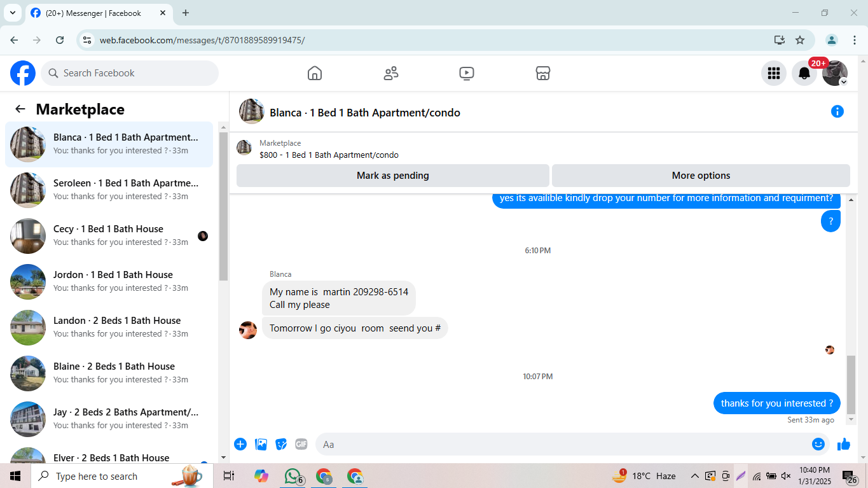The height and width of the screenshot is (488, 868).
Task: Click the '?' sent message bubble
Action: pos(830,221)
